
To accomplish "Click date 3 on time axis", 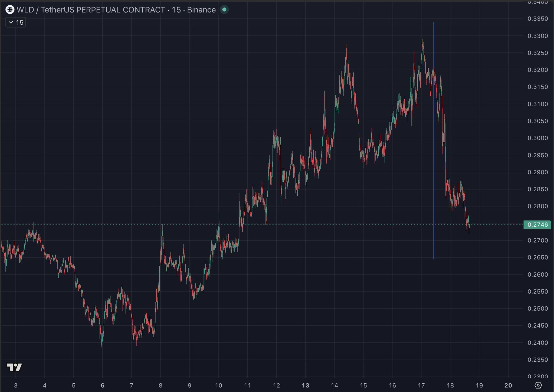I will [16, 385].
